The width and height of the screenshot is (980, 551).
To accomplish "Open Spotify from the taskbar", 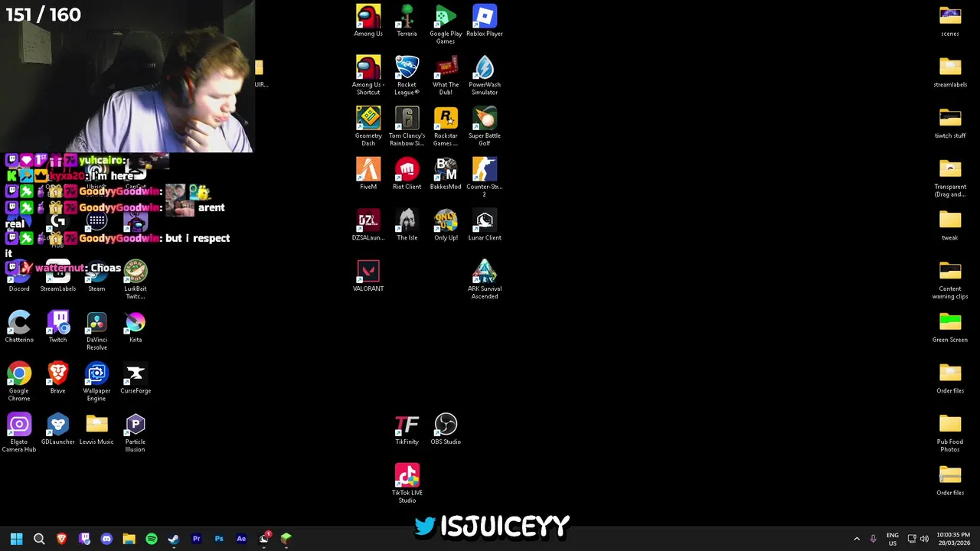I will (x=152, y=539).
